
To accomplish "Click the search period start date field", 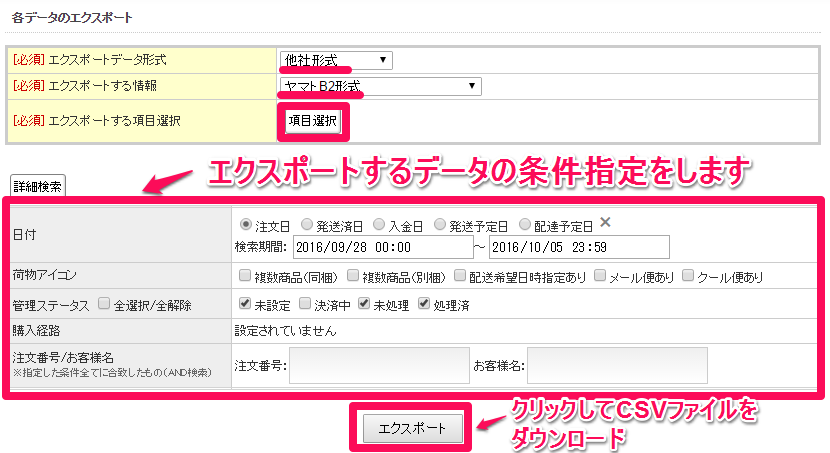I will coord(383,247).
